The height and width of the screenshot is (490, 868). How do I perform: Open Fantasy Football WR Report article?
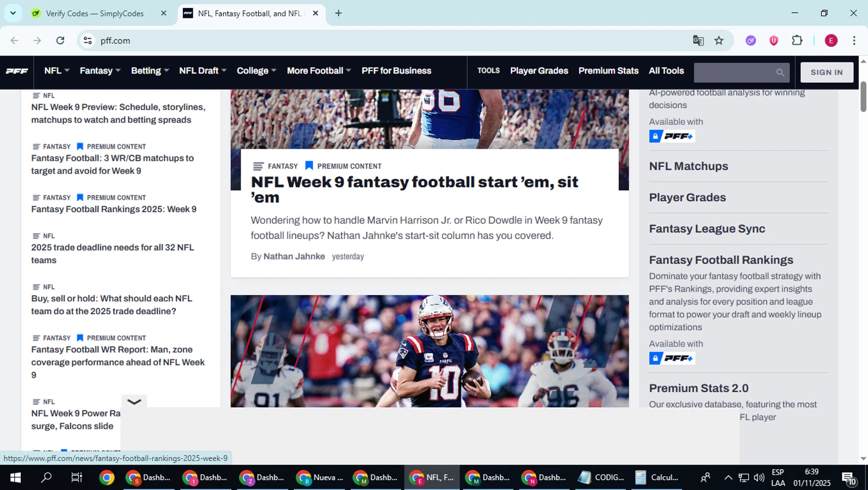coord(118,362)
